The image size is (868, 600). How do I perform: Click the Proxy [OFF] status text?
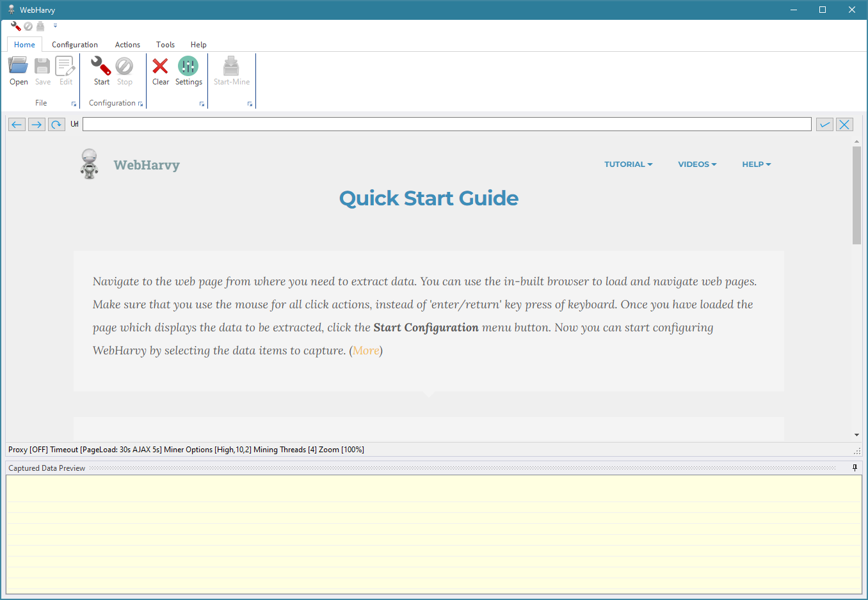pyautogui.click(x=28, y=450)
